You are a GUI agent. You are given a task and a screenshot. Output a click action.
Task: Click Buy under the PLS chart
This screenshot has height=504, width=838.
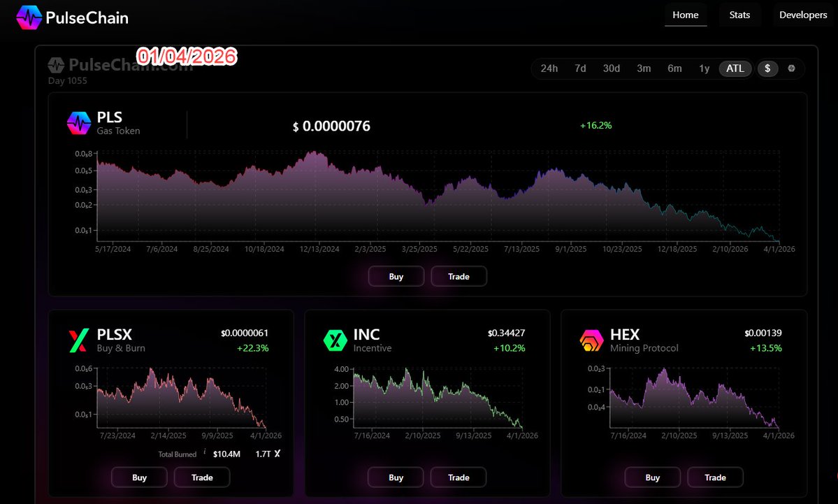[396, 276]
